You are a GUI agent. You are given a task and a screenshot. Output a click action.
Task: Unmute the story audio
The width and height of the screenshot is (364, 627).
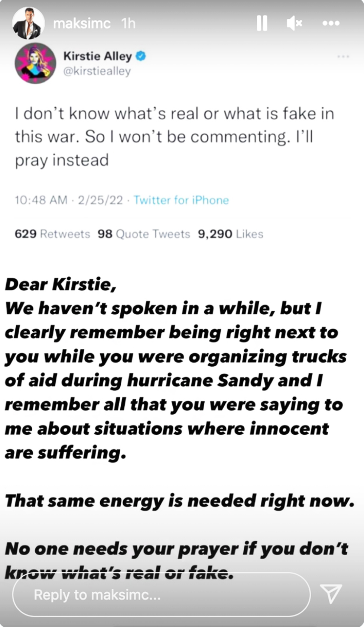pyautogui.click(x=295, y=23)
